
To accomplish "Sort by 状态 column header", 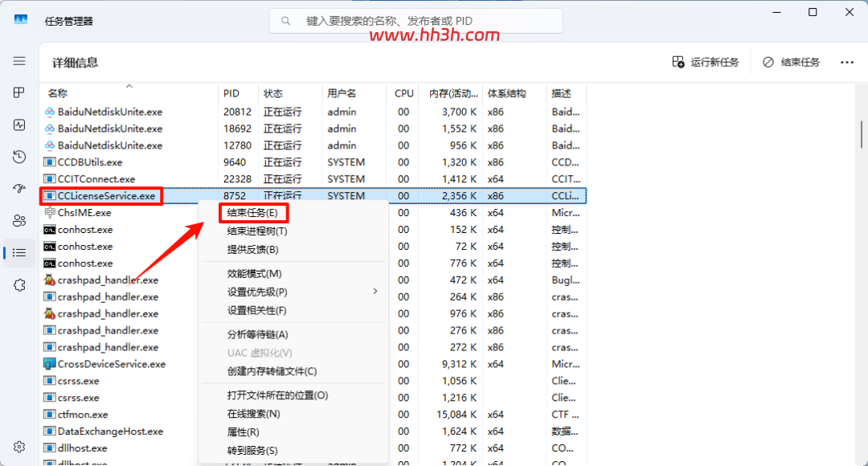I will (290, 93).
